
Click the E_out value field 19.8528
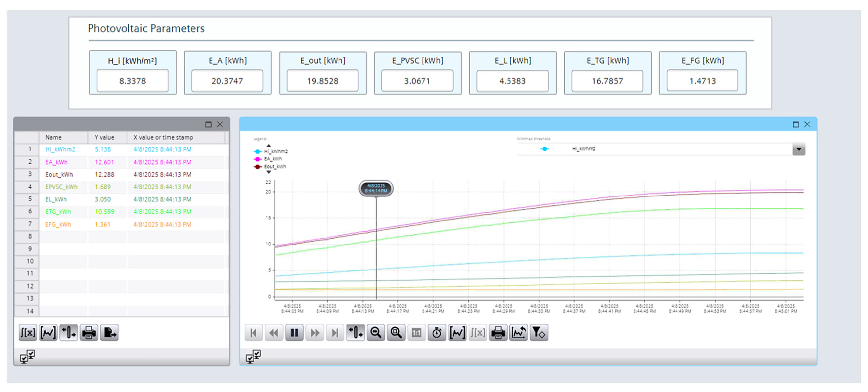(x=322, y=81)
